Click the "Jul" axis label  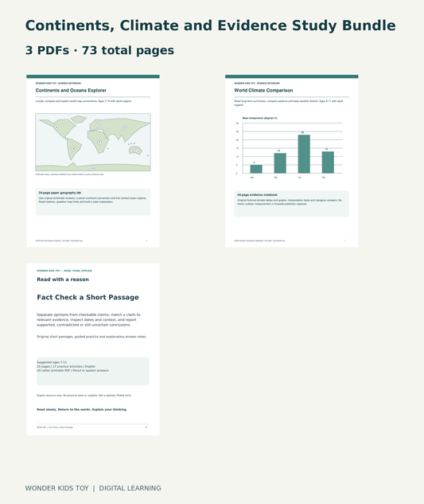pyautogui.click(x=299, y=178)
